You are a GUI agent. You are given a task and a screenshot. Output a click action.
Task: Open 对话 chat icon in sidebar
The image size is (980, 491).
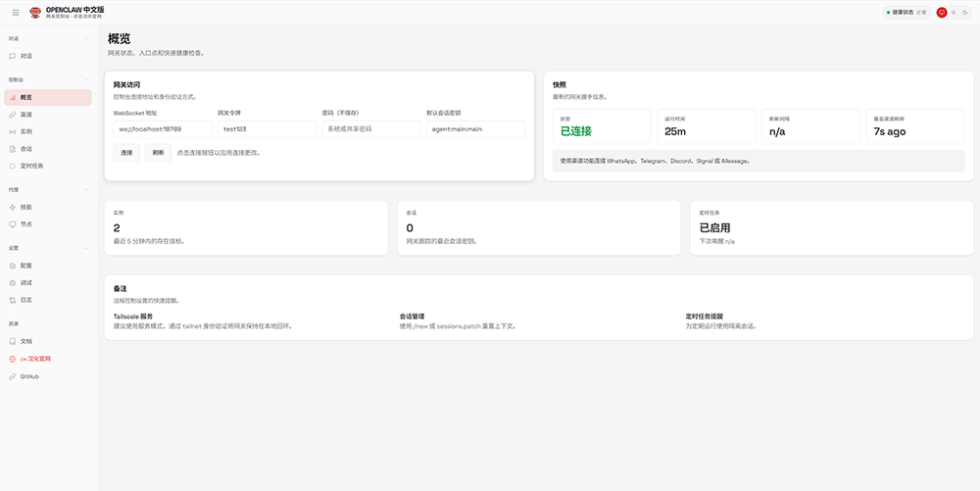tap(13, 56)
